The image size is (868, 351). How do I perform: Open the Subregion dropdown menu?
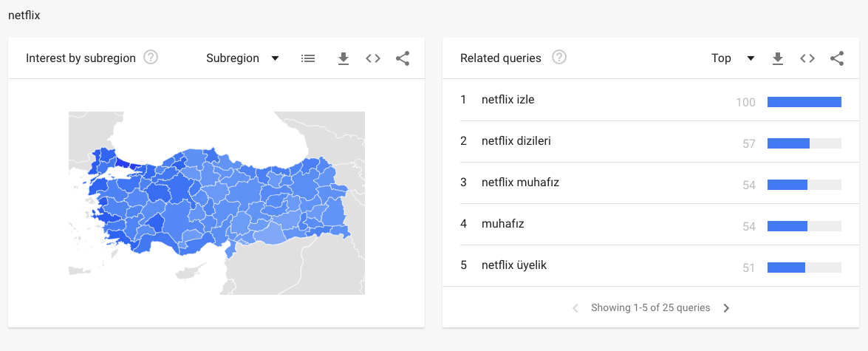point(242,58)
